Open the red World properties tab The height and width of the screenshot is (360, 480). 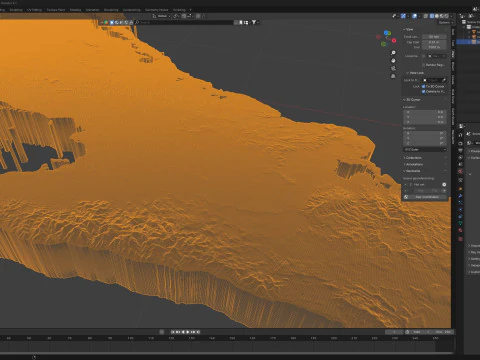pos(460,171)
